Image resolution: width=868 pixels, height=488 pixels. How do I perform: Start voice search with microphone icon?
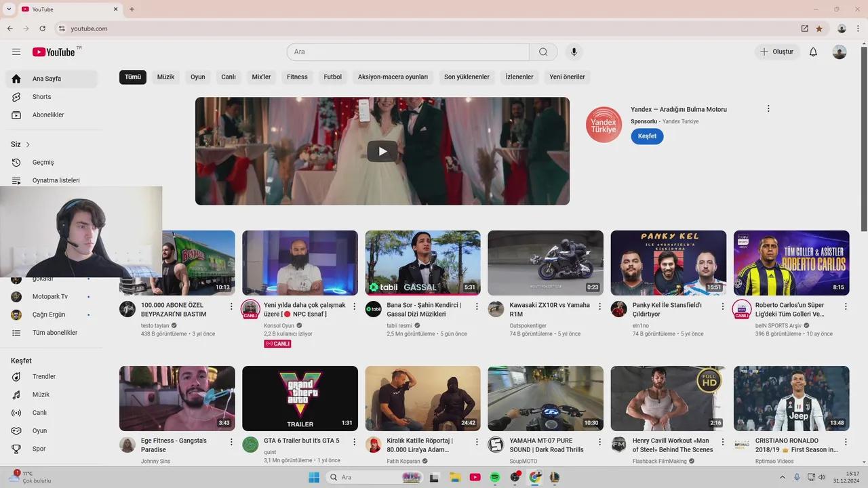coord(574,52)
